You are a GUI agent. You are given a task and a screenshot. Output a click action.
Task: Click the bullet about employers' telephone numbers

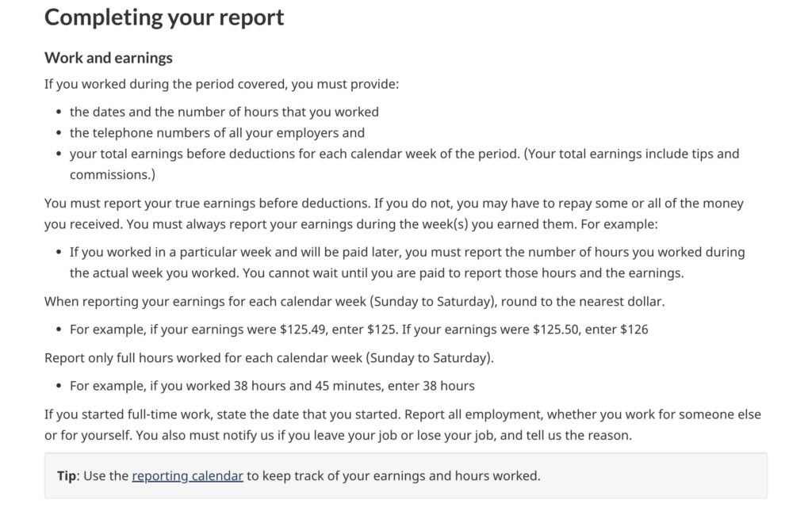point(216,132)
